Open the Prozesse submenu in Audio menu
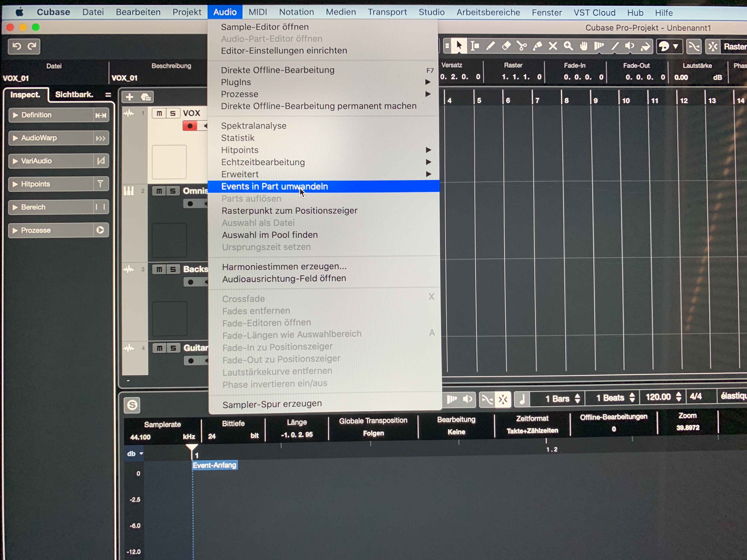 323,94
